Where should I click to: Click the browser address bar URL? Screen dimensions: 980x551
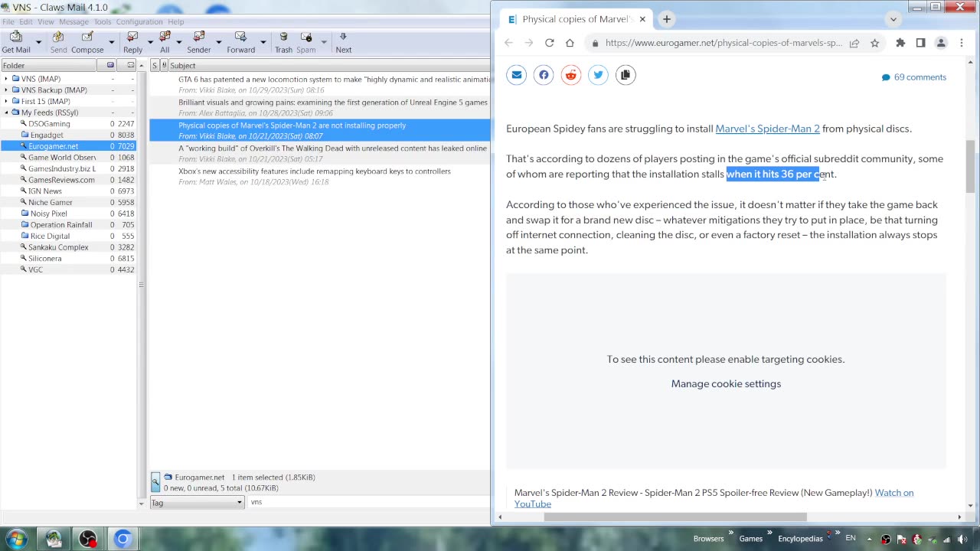[723, 43]
